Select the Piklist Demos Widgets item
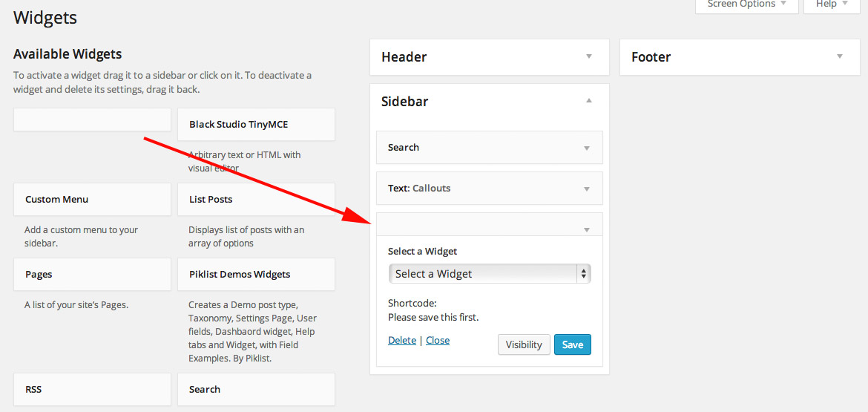 tap(256, 275)
